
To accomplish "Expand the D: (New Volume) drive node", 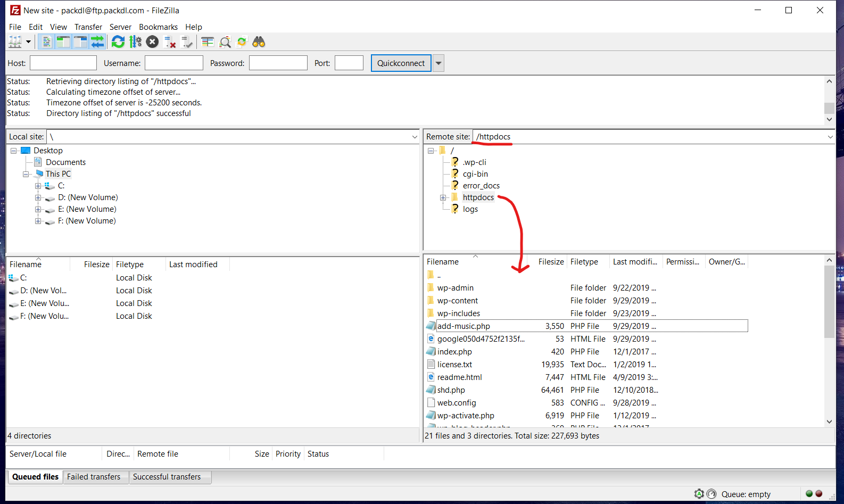I will [38, 197].
